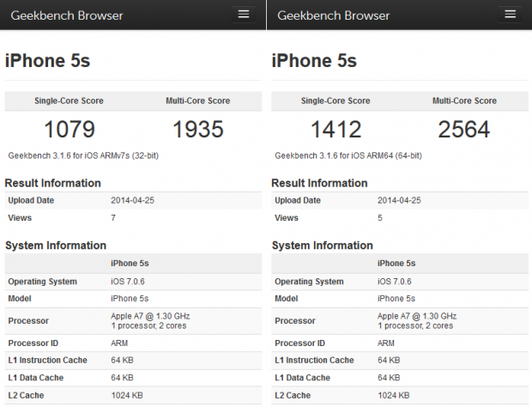
Task: Click the left pane Model value iPhone 5s
Action: pos(130,299)
